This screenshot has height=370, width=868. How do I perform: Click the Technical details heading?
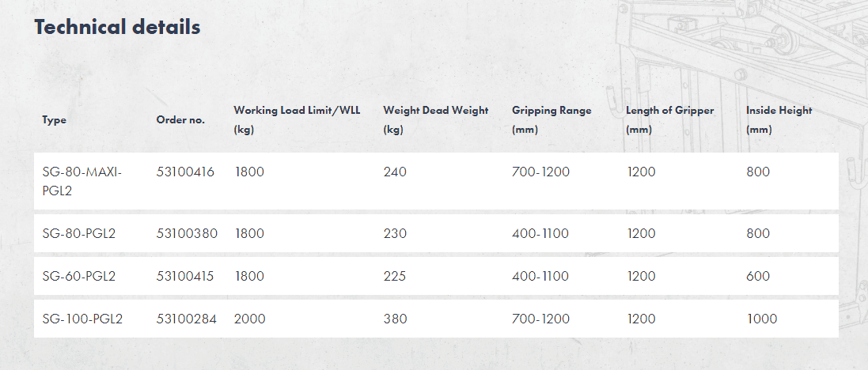pos(117,27)
